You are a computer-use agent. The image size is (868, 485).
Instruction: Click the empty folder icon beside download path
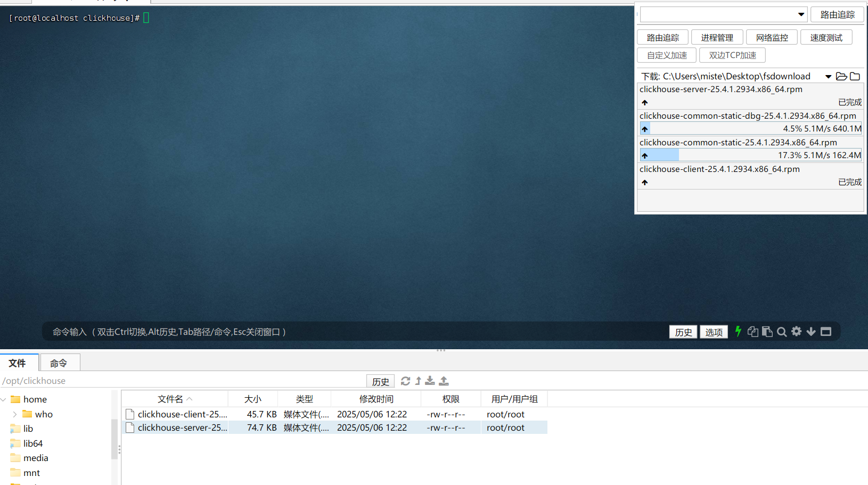point(855,76)
